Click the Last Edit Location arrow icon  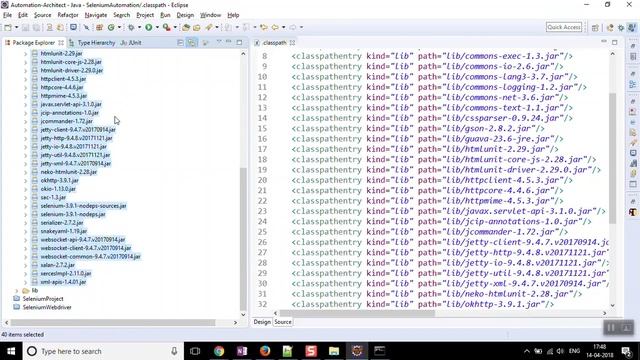[264, 27]
